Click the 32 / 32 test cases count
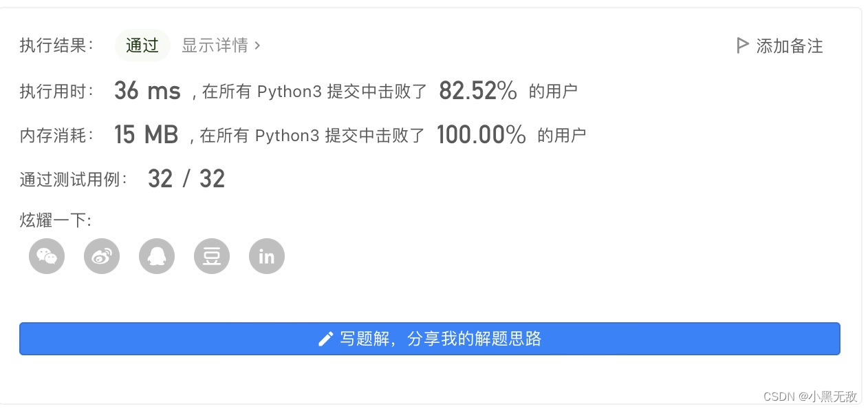 [186, 178]
